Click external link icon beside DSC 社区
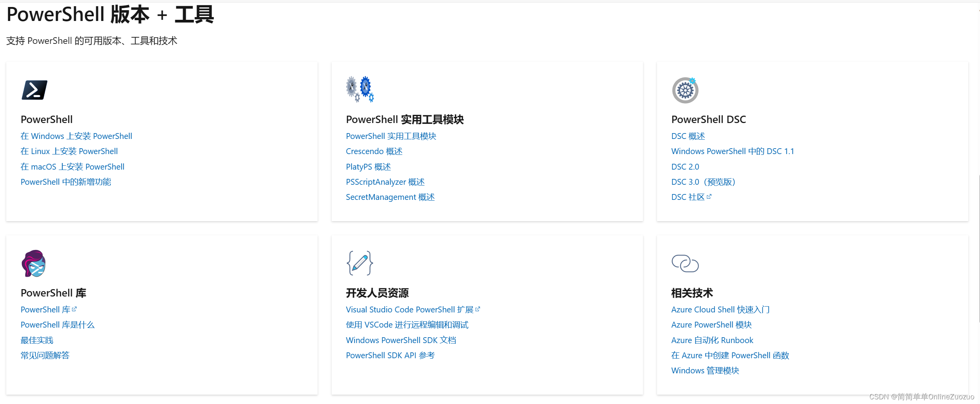980x404 pixels. pyautogui.click(x=709, y=197)
